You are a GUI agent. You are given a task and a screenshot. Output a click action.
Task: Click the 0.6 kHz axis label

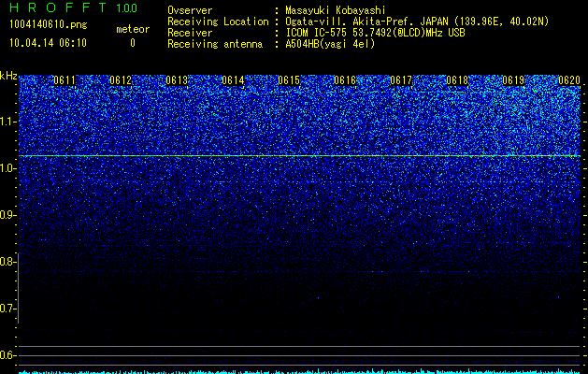point(7,355)
